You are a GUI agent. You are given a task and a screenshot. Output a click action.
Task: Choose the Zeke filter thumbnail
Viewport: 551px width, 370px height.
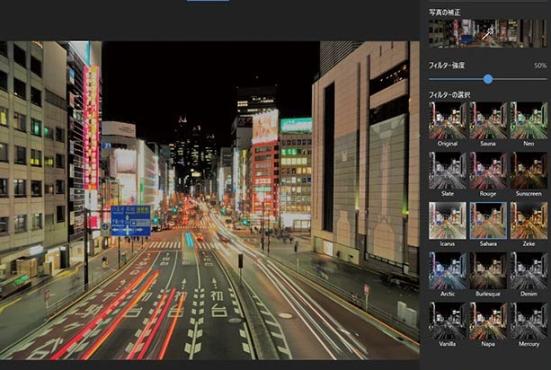click(529, 221)
